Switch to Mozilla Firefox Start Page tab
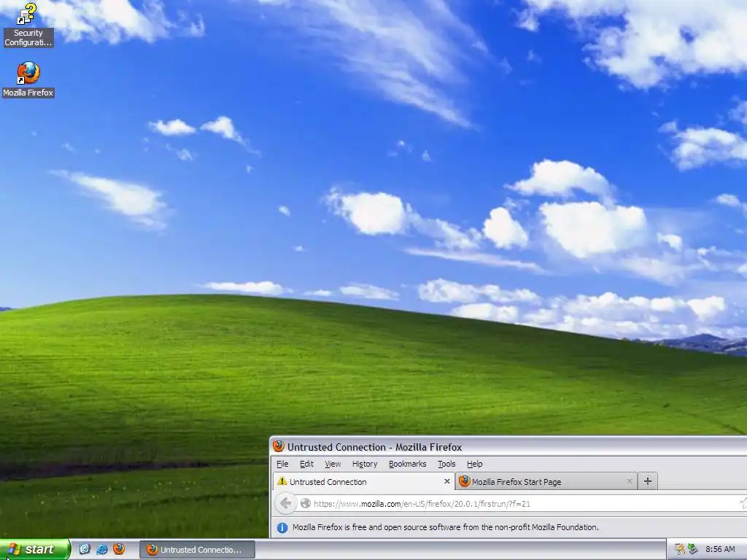Screen dimensions: 747x560 tap(546, 481)
